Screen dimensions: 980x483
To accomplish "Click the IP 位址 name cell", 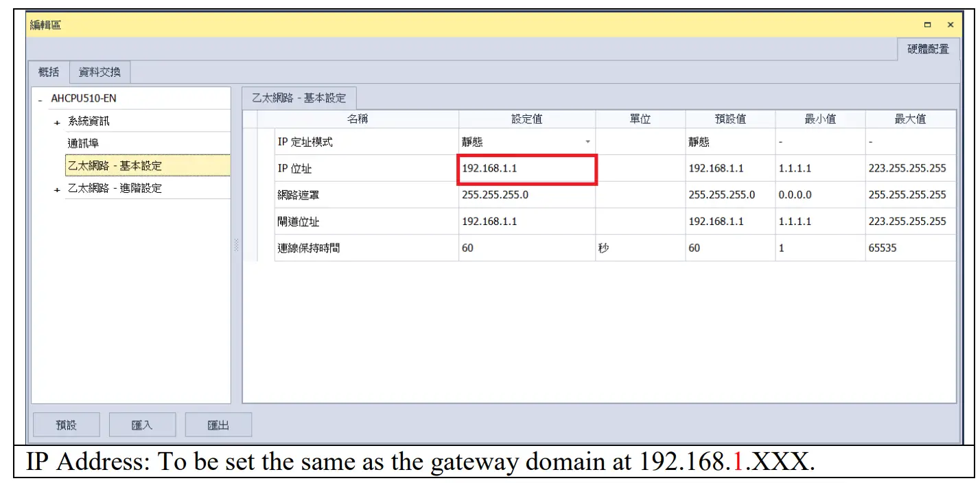I will (366, 169).
